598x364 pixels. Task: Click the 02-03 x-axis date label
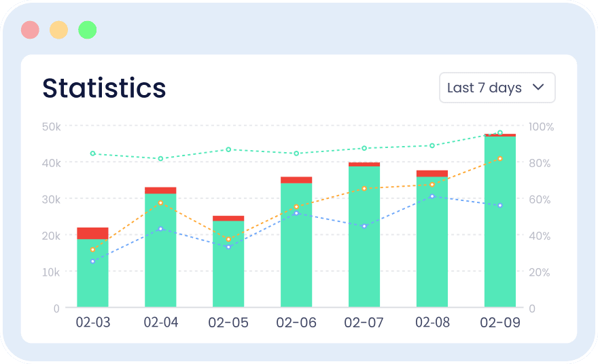[x=93, y=323]
